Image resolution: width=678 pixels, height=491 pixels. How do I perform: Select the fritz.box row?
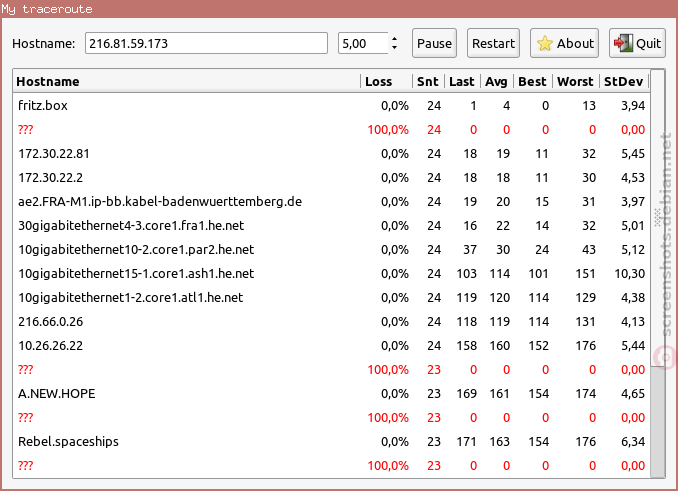(331, 105)
